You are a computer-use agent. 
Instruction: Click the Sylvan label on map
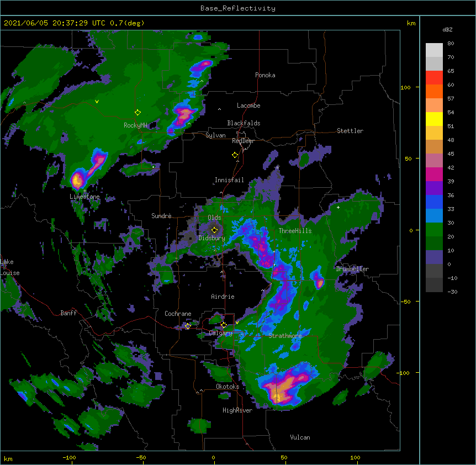[x=215, y=135]
